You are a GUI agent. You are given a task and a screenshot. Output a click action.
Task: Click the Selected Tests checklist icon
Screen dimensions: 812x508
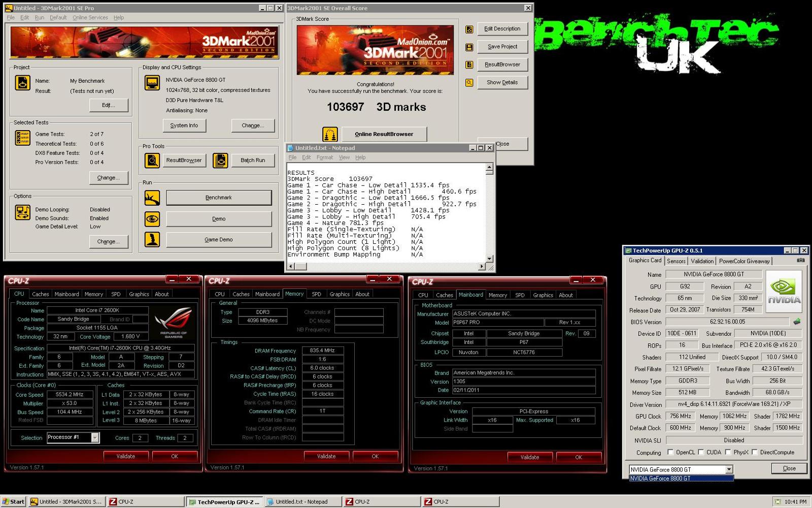tap(22, 138)
